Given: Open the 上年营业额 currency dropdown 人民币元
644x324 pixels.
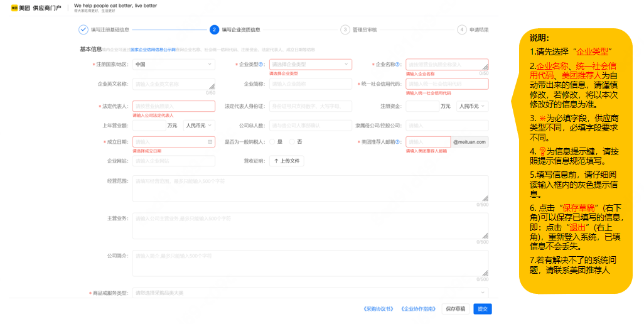Looking at the screenshot, I should 199,125.
